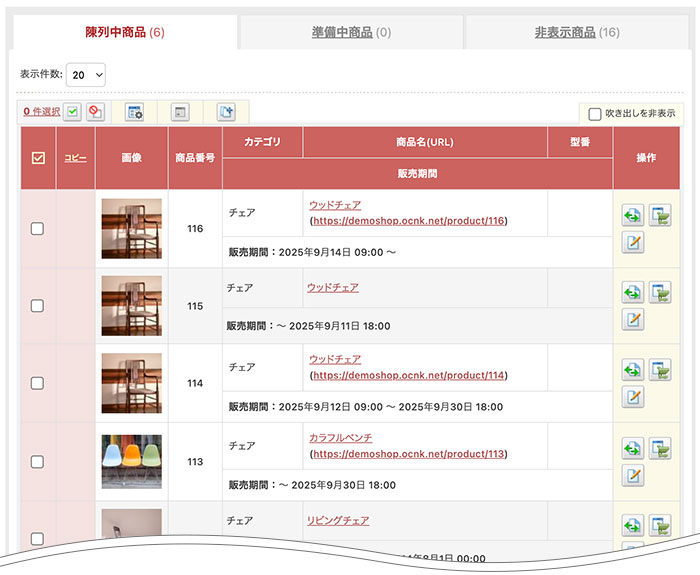Open the 表示件数 dropdown showing 20

(86, 74)
